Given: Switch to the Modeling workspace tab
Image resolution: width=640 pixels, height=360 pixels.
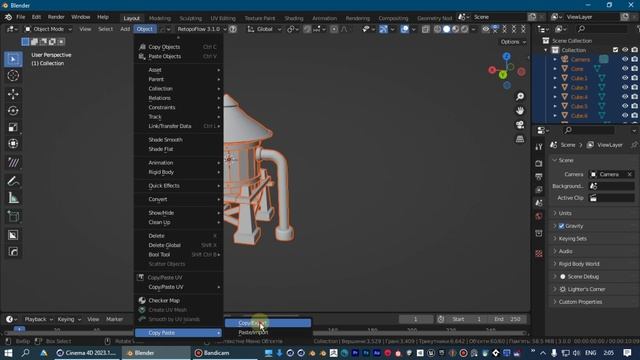Looking at the screenshot, I should click(160, 18).
